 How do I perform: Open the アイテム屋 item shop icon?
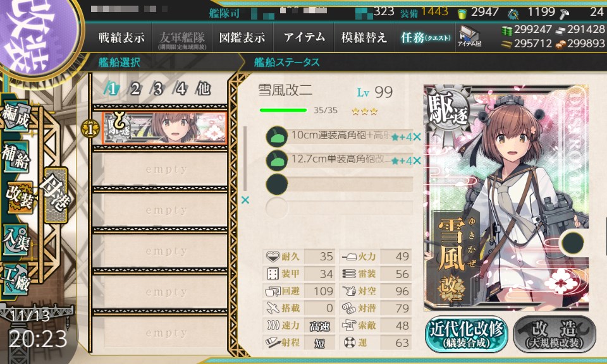click(469, 37)
